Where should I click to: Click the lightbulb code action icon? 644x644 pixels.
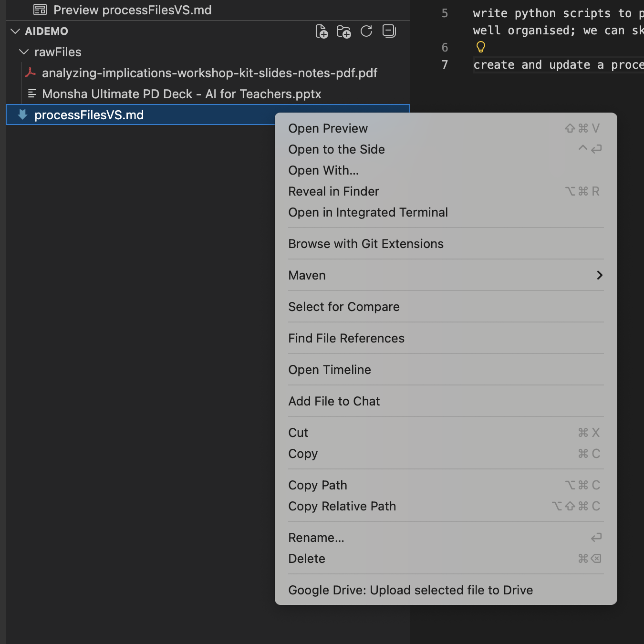click(x=480, y=47)
